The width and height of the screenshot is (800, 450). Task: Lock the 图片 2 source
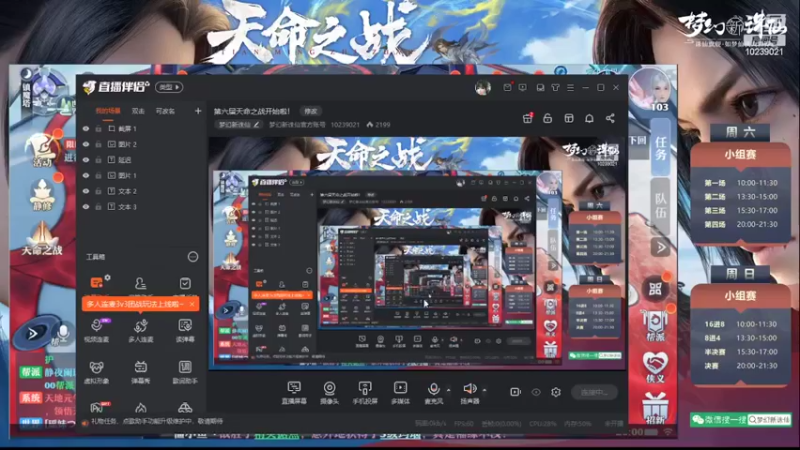coord(98,144)
